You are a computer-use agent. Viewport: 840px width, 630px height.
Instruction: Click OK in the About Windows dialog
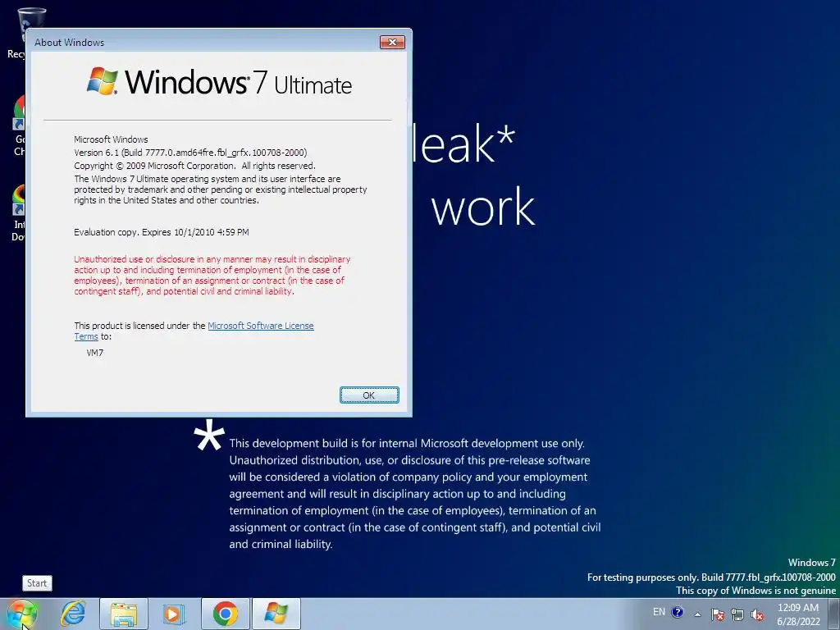(369, 395)
